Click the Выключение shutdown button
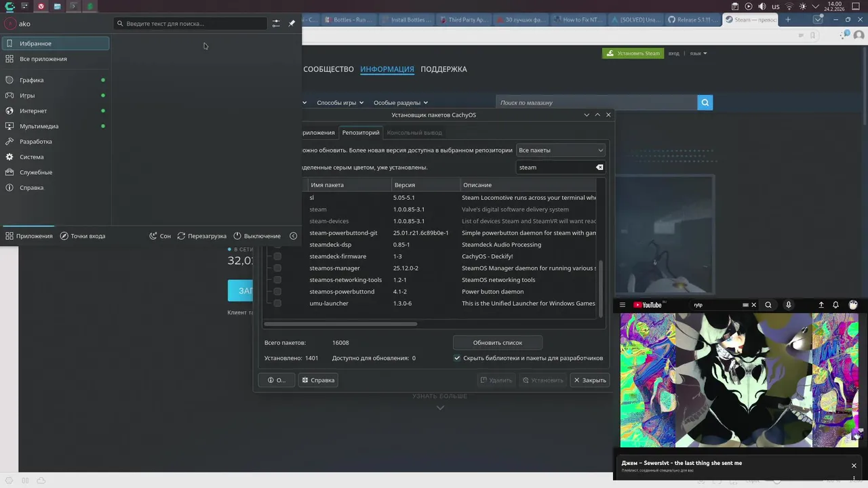868x488 pixels. pos(257,236)
